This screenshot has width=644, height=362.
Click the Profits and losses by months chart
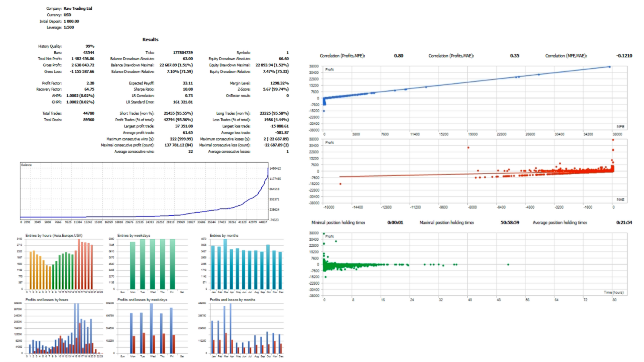[247, 328]
